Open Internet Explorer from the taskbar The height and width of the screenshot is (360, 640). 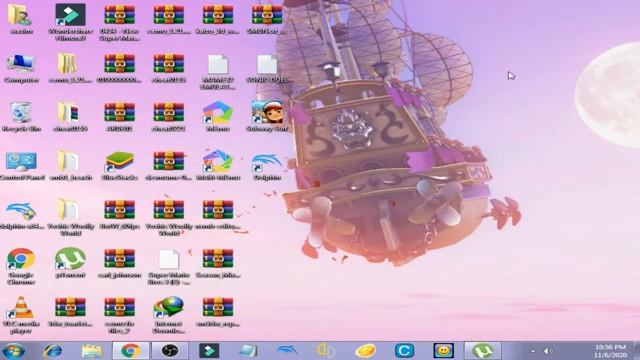(53, 351)
